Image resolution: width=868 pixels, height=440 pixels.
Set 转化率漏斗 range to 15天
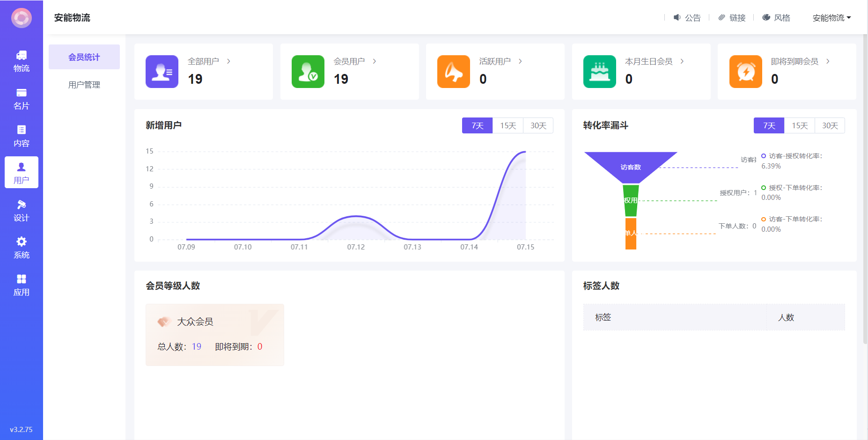point(799,125)
